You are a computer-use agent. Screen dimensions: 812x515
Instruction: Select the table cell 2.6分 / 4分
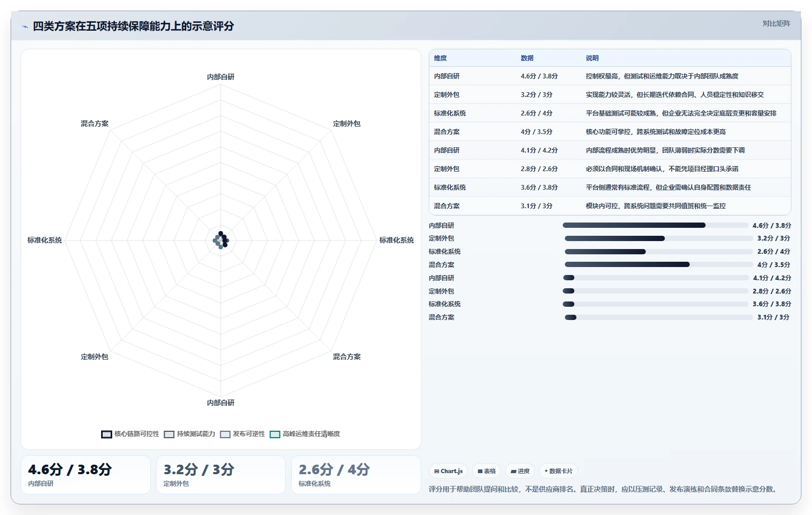(x=537, y=113)
